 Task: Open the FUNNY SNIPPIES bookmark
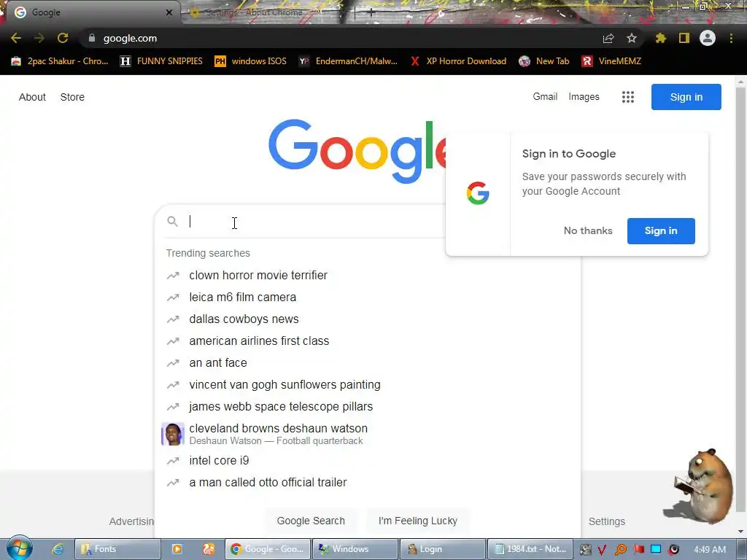coord(161,61)
